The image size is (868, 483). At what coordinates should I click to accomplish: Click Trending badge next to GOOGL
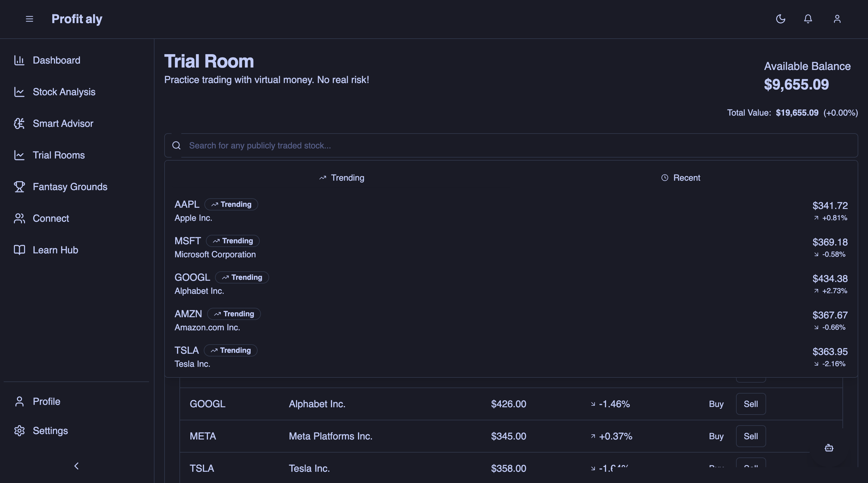242,277
